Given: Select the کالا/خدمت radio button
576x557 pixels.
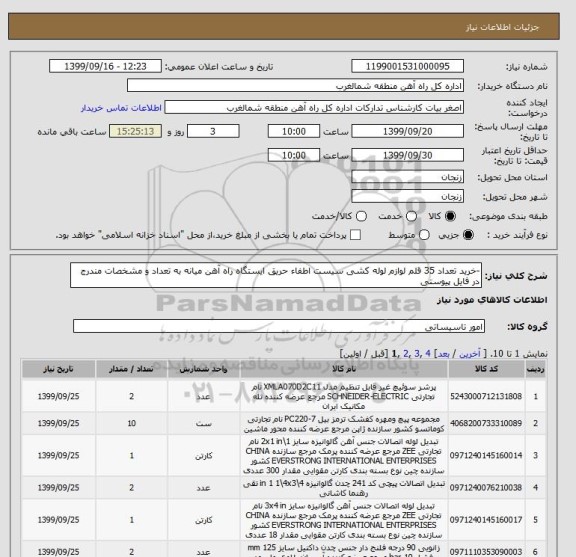Looking at the screenshot, I should [x=361, y=216].
